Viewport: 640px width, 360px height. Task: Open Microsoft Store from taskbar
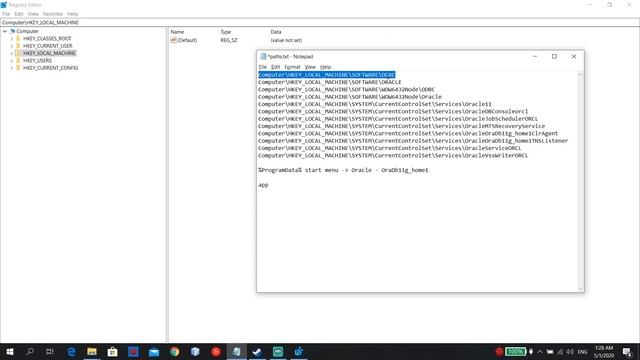(112, 351)
